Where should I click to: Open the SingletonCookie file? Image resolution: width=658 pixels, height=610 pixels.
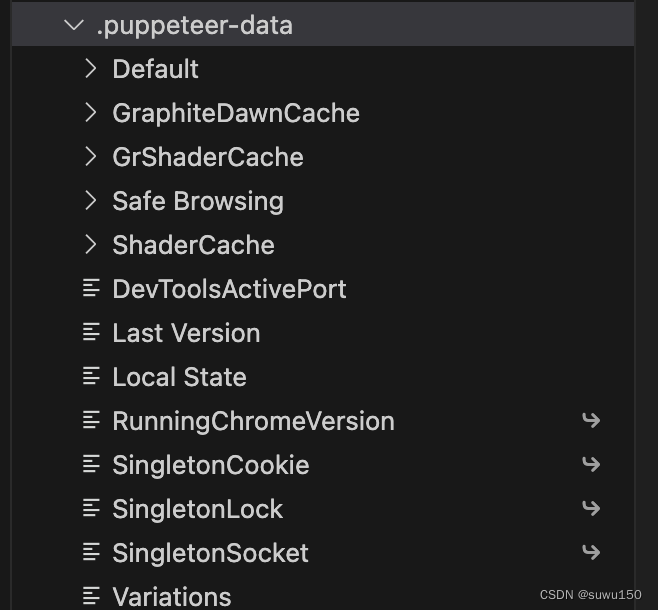(323, 465)
